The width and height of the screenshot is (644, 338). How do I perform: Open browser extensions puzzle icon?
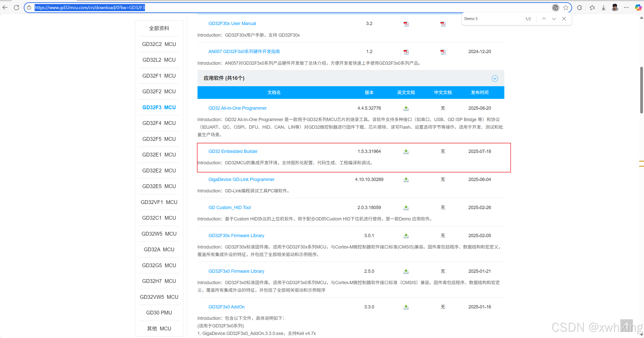click(x=579, y=8)
